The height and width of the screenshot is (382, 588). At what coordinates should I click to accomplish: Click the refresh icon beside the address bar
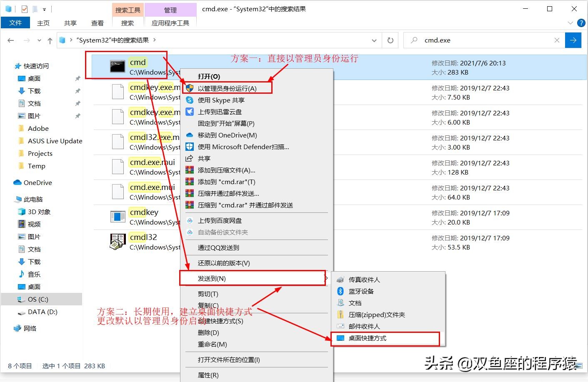click(x=390, y=40)
